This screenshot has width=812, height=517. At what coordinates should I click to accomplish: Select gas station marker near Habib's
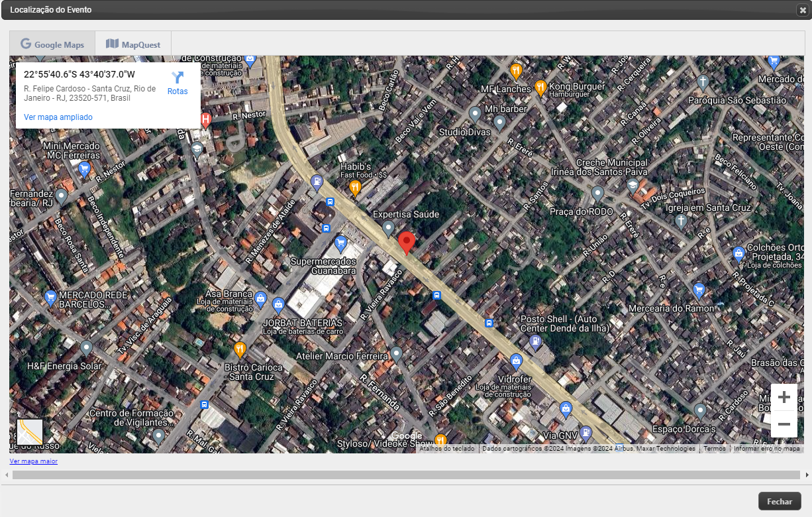point(317,182)
